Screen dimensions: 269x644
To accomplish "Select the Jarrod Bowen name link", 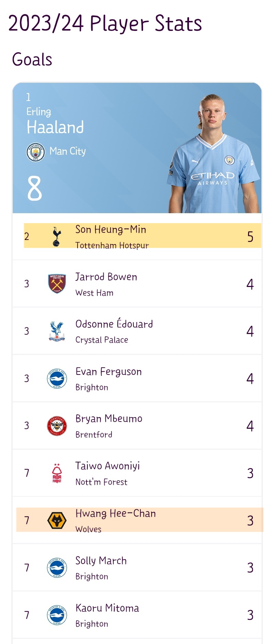I will click(106, 277).
